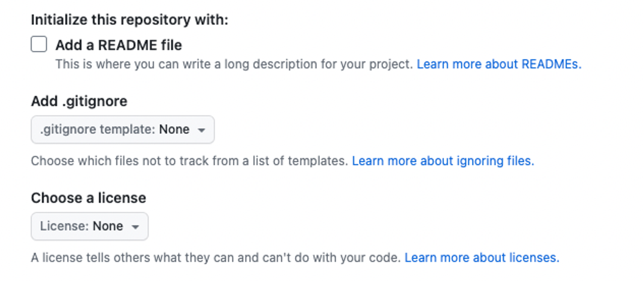Follow the Learn more about licenses link
This screenshot has height=281, width=644.
pyautogui.click(x=482, y=257)
